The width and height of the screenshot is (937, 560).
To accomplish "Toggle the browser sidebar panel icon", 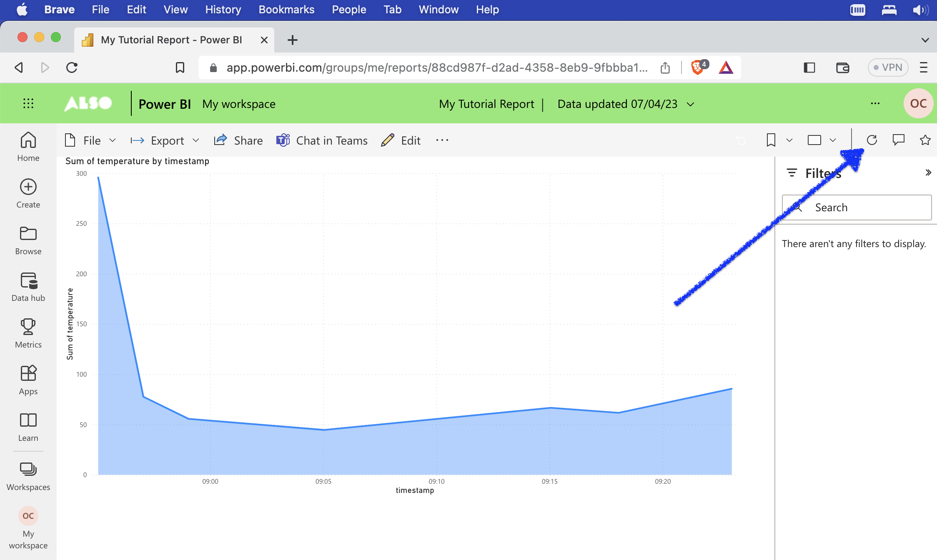I will 809,67.
